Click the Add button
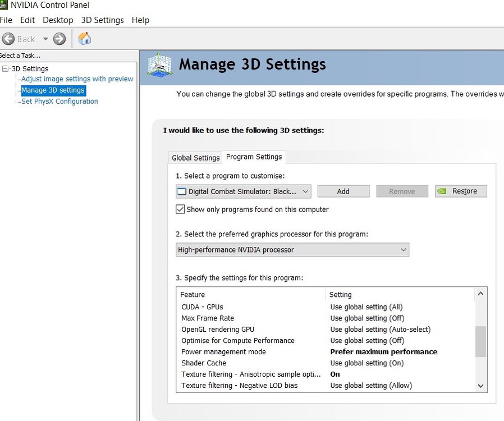Image resolution: width=504 pixels, height=421 pixels. [x=343, y=191]
